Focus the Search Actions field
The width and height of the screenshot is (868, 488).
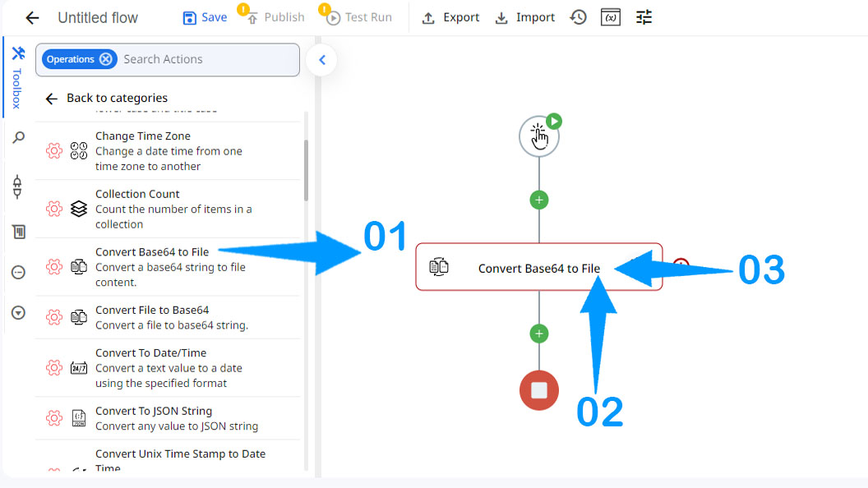coord(210,59)
